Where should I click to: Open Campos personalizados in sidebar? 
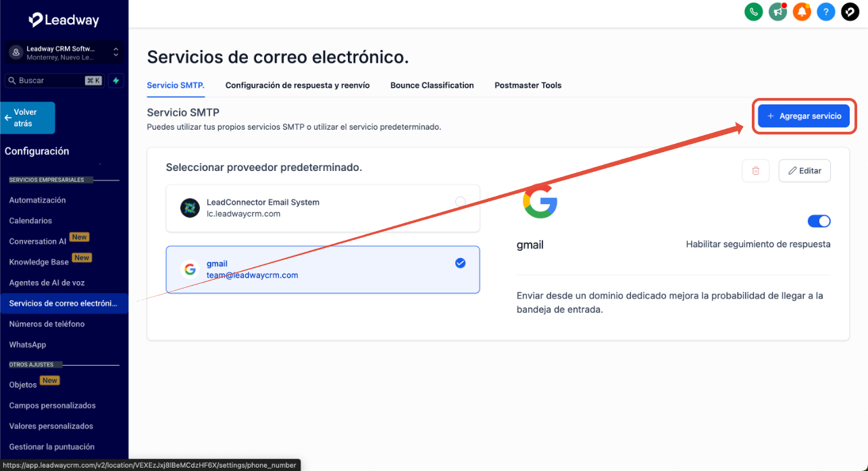[x=53, y=405]
